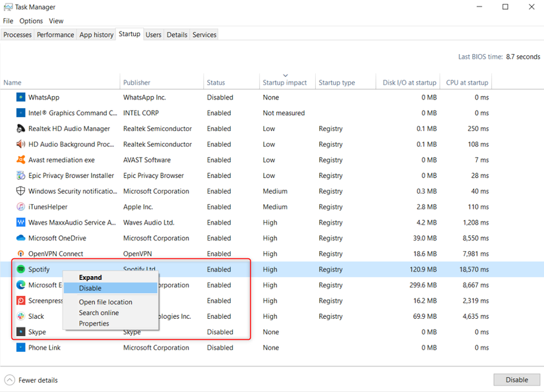This screenshot has height=392, width=544.
Task: Switch to the App history tab
Action: coord(96,34)
